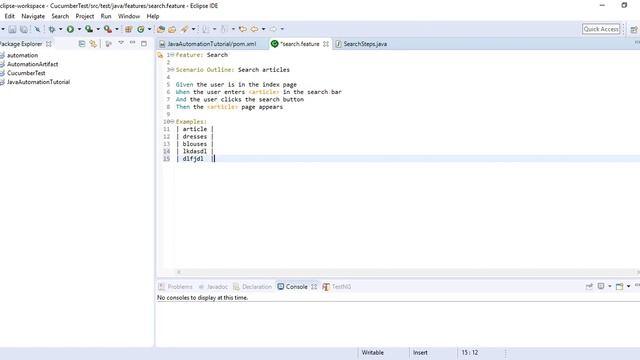Click the Open Console icon
640x360 pixels.
[620, 287]
